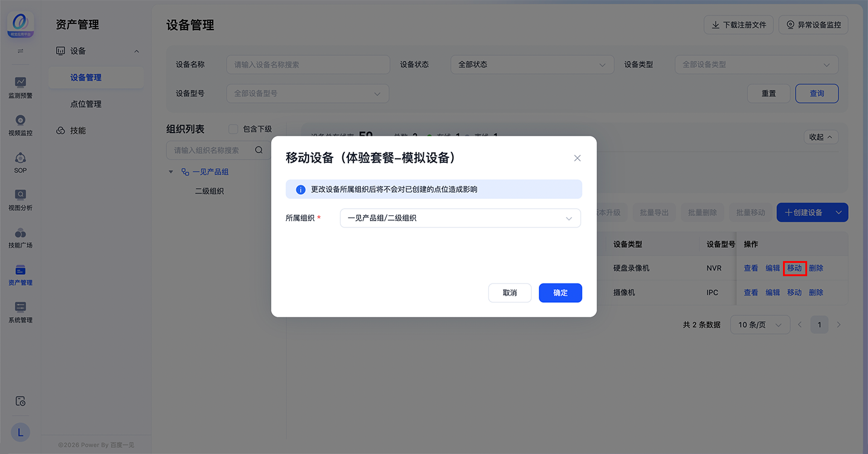Screen dimensions: 868x454
Task: Go to SOP in the left rail
Action: (x=20, y=163)
